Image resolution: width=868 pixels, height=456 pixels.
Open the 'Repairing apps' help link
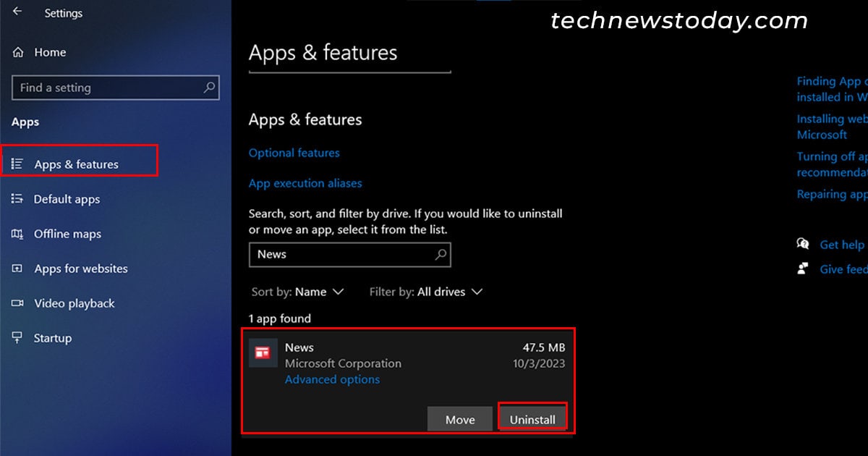(x=832, y=194)
